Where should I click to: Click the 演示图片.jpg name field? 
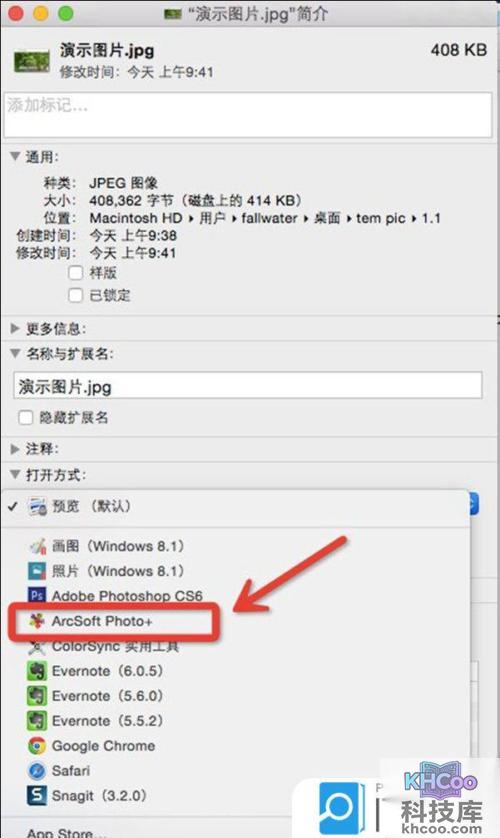pyautogui.click(x=248, y=386)
